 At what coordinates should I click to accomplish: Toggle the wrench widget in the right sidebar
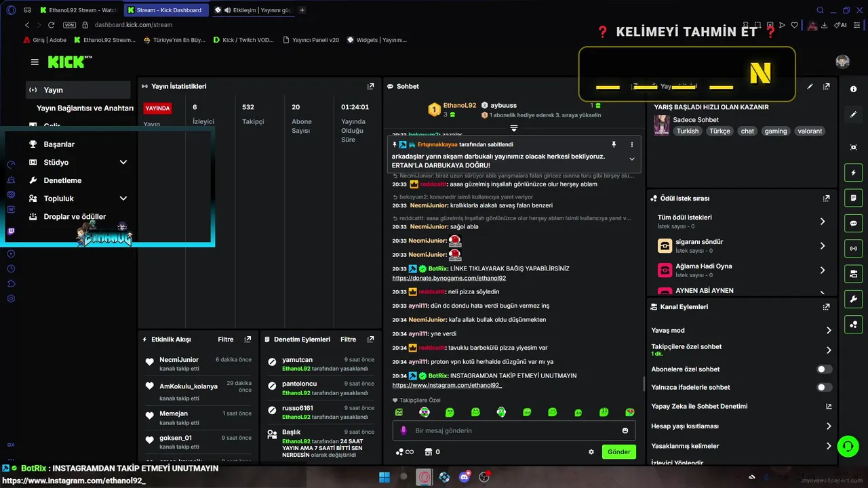[853, 300]
